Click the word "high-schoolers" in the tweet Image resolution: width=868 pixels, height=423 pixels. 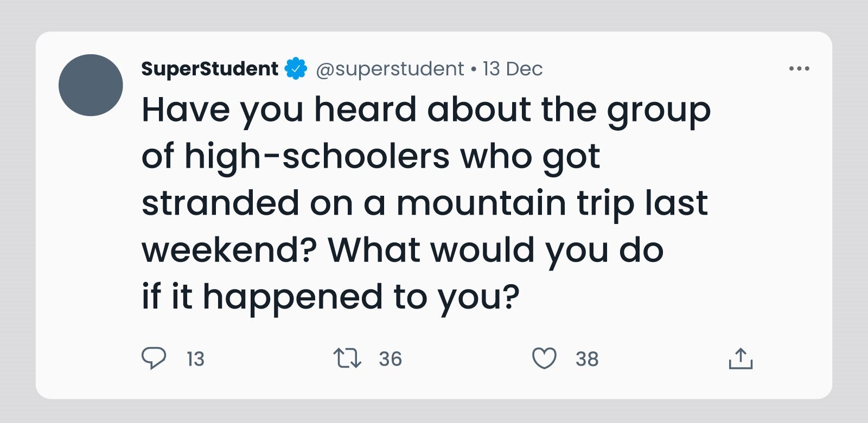point(317,157)
